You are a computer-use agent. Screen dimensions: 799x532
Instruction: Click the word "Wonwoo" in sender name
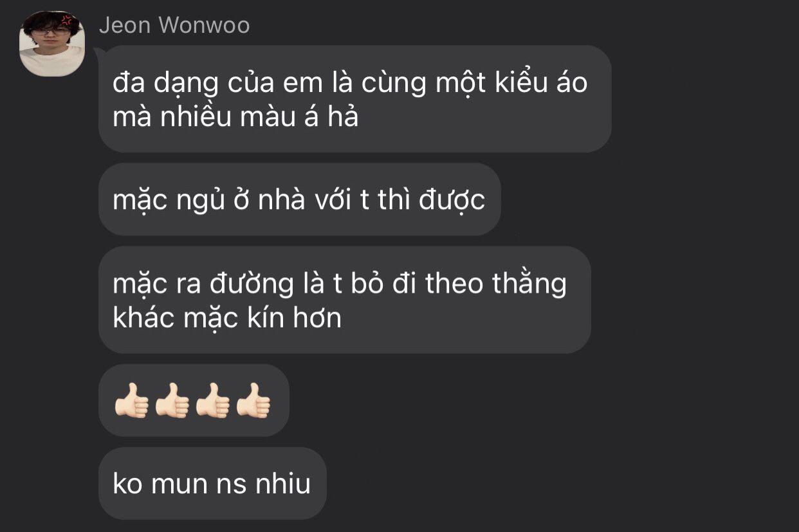204,25
